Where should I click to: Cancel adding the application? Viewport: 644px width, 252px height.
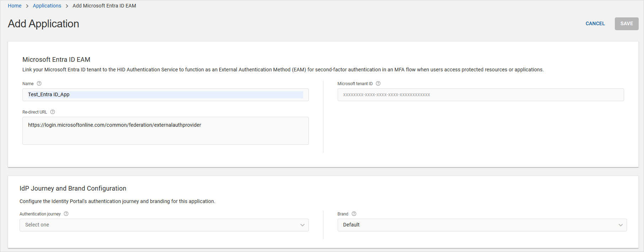(x=595, y=23)
